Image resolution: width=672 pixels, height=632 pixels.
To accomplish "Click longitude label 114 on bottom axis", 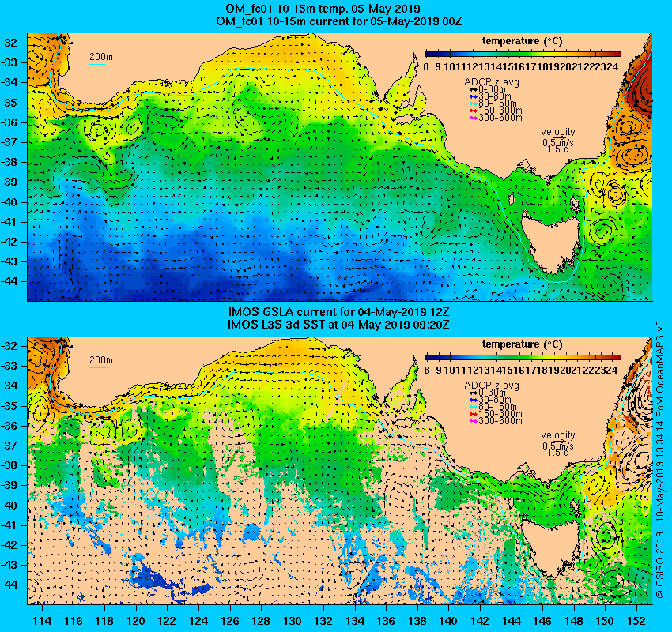I will (42, 620).
